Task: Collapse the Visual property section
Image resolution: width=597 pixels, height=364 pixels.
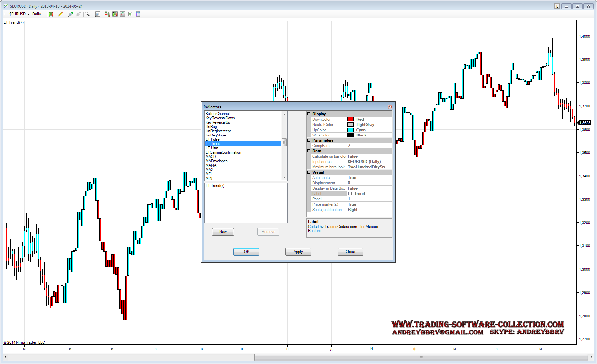Action: [309, 172]
